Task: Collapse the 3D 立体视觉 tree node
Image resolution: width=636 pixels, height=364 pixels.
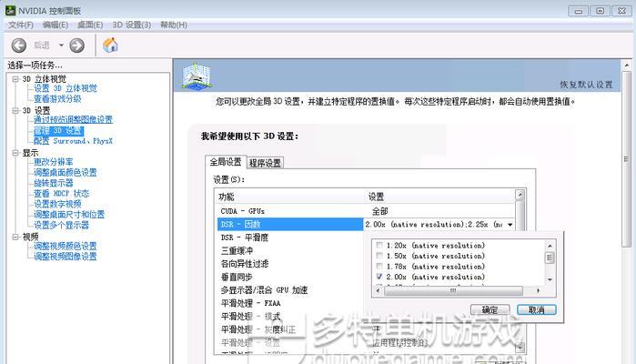Action: click(x=15, y=79)
